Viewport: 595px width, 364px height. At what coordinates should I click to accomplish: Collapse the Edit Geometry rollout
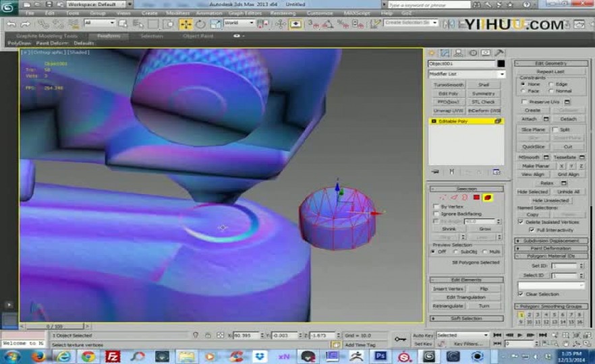pyautogui.click(x=551, y=63)
